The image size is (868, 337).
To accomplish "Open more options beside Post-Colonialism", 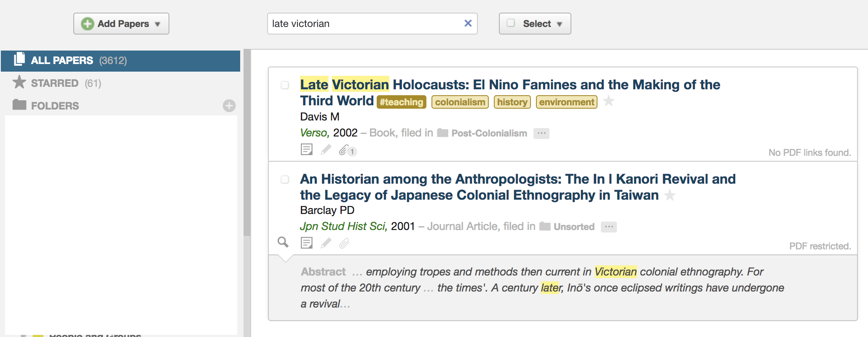I will click(541, 133).
